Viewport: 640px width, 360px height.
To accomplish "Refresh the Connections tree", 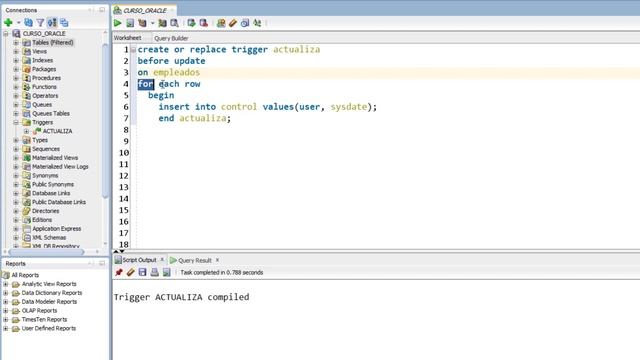I will click(x=28, y=22).
